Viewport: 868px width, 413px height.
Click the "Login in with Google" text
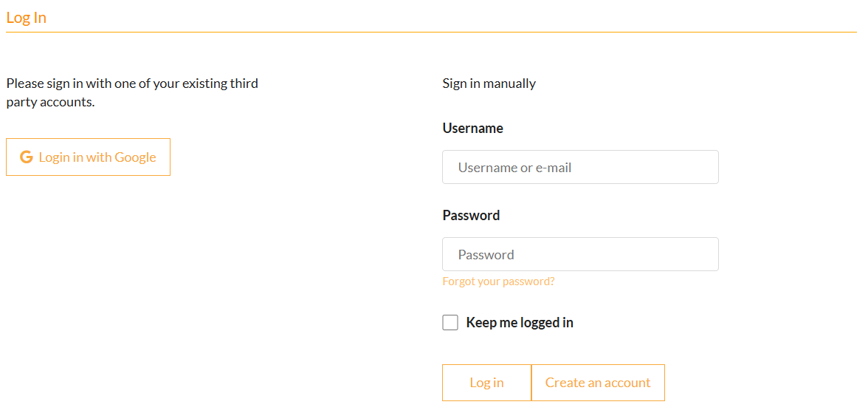(x=97, y=157)
